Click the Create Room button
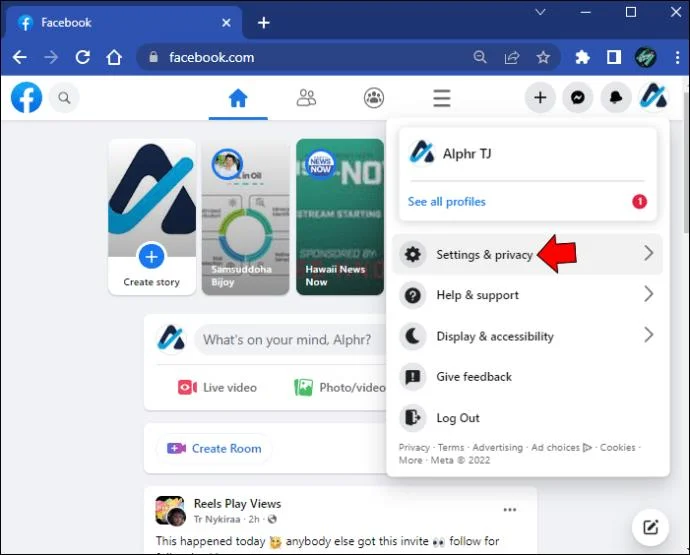The image size is (690, 555). tap(214, 448)
